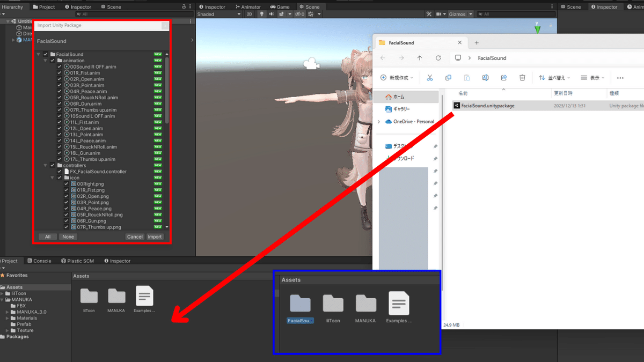
Task: Click the None button in import dialog
Action: click(x=68, y=237)
